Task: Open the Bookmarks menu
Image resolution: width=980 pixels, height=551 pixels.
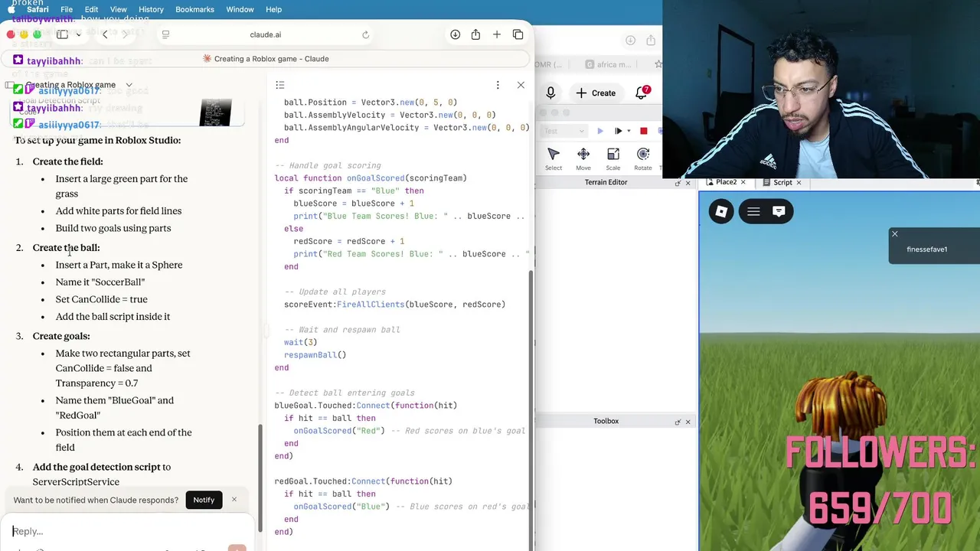Action: 194,9
